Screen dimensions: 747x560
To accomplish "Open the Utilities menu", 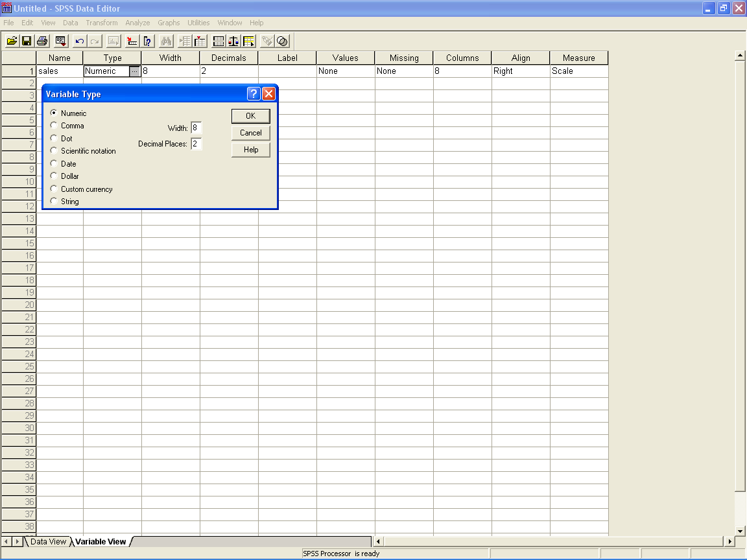I will 198,23.
